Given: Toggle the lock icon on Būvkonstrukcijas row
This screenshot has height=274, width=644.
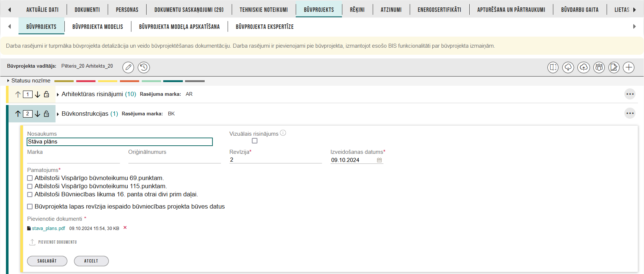Looking at the screenshot, I should [47, 114].
